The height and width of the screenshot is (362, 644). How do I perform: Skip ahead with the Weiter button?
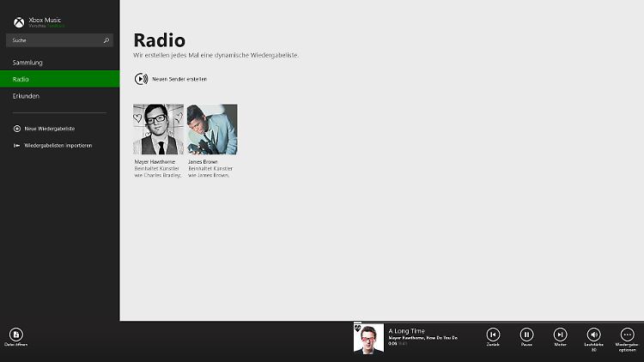click(x=560, y=335)
